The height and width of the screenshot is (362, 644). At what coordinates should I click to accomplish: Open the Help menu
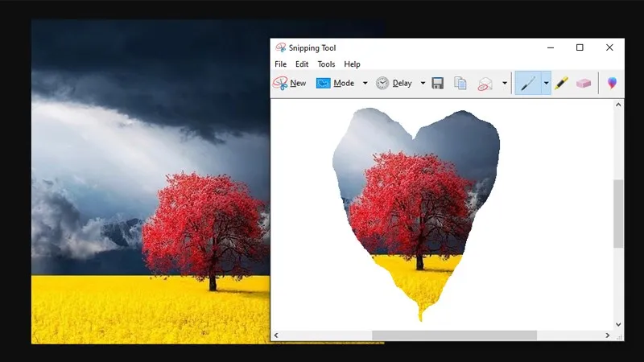click(352, 64)
